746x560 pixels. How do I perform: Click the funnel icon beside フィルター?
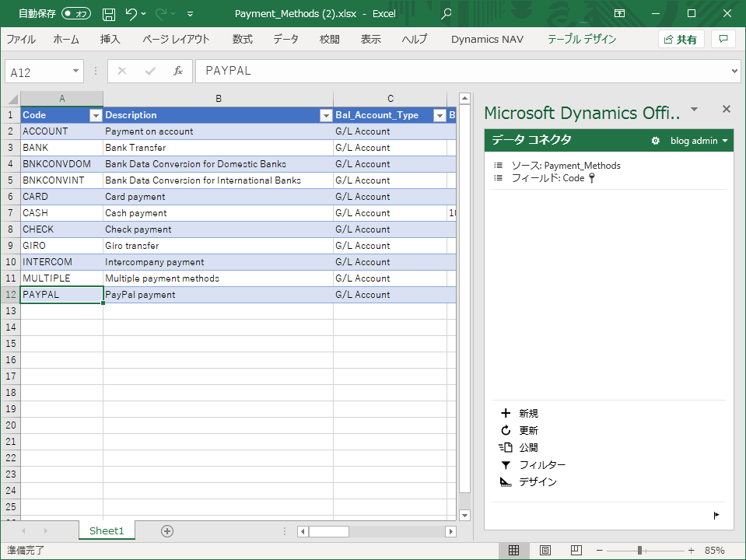(506, 465)
